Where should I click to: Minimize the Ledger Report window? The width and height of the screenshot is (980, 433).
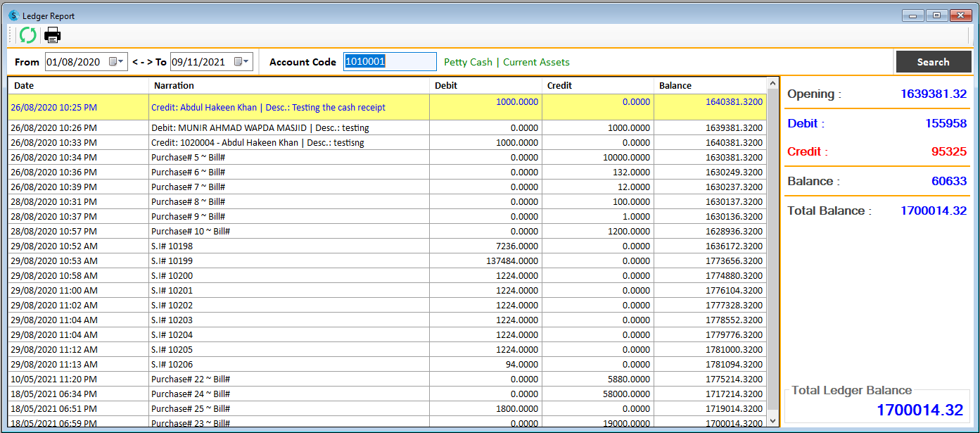coord(913,15)
